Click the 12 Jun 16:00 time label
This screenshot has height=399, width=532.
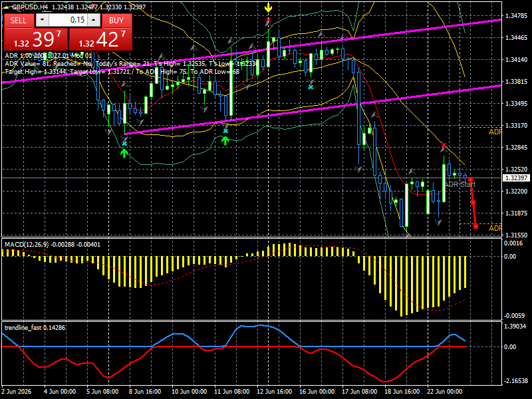pos(274,391)
